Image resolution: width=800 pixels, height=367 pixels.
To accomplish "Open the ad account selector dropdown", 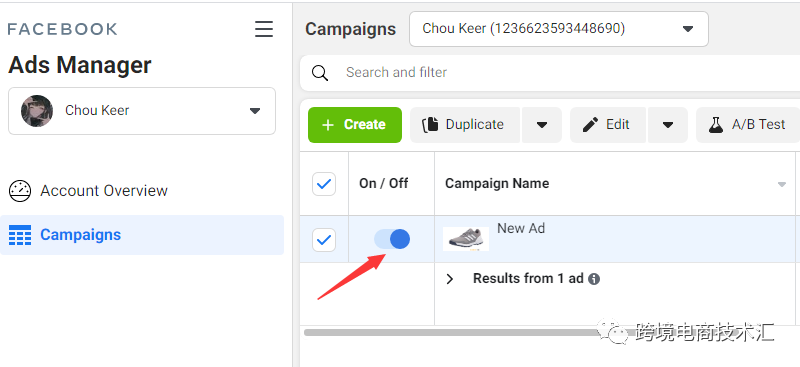I will coord(559,29).
